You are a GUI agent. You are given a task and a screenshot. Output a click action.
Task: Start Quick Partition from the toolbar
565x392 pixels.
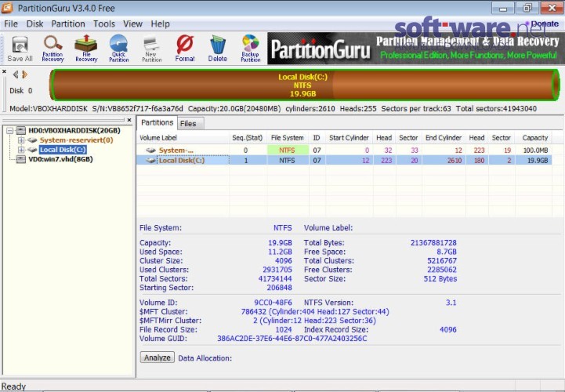(x=119, y=49)
